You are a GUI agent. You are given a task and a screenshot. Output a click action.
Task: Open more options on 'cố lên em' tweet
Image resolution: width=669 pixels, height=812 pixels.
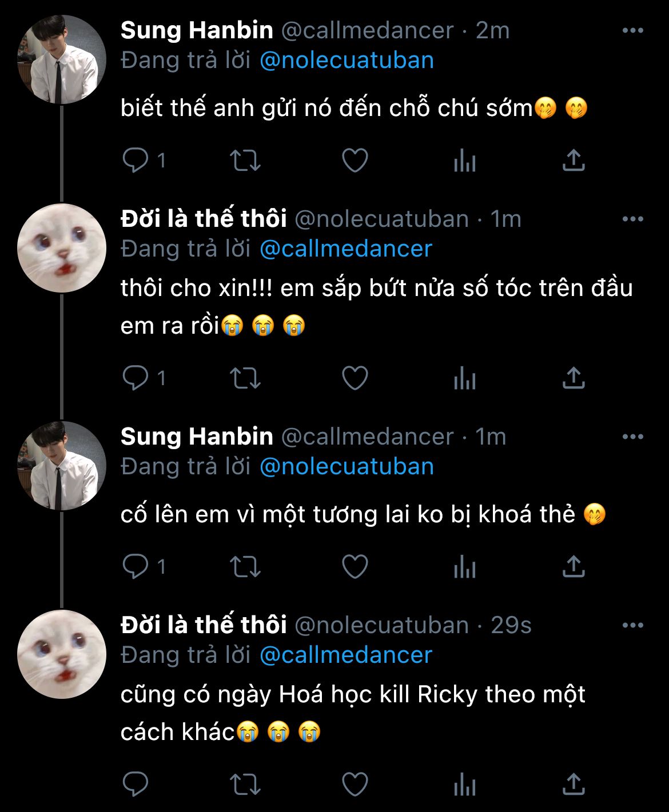(632, 437)
